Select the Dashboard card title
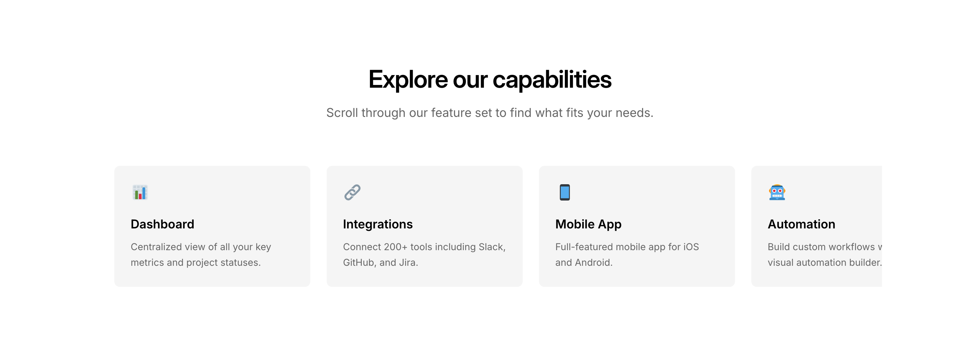This screenshot has width=980, height=363. (x=162, y=224)
